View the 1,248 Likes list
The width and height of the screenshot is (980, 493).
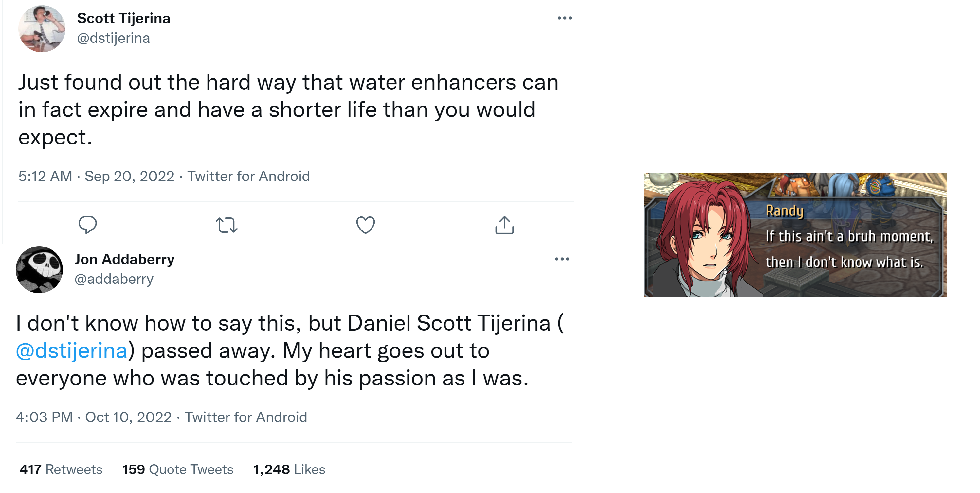pos(289,469)
